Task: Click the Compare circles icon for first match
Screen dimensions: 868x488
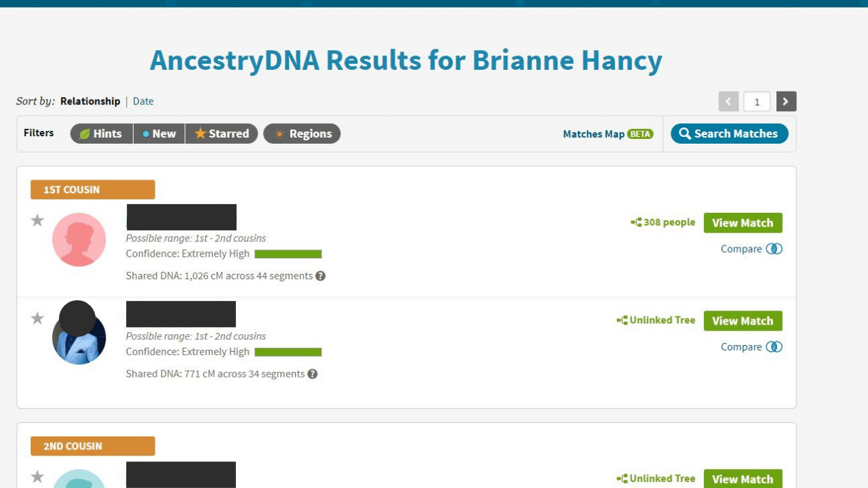Action: (x=774, y=249)
